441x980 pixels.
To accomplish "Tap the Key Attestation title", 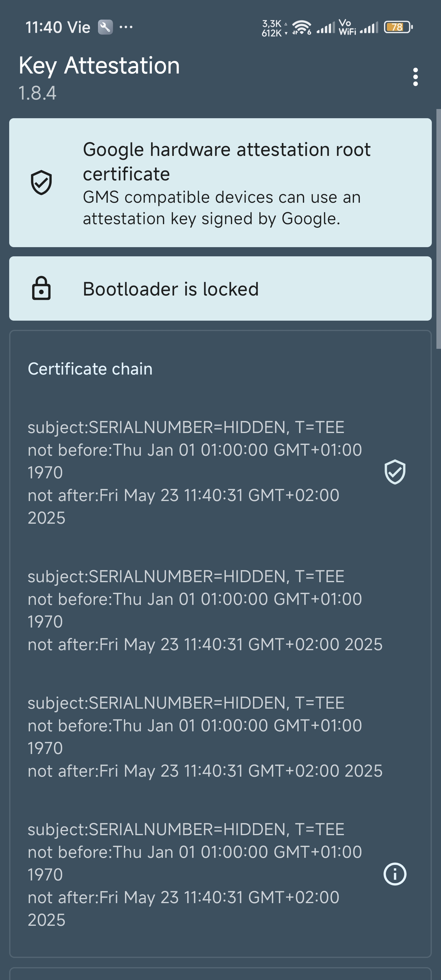I will click(99, 66).
